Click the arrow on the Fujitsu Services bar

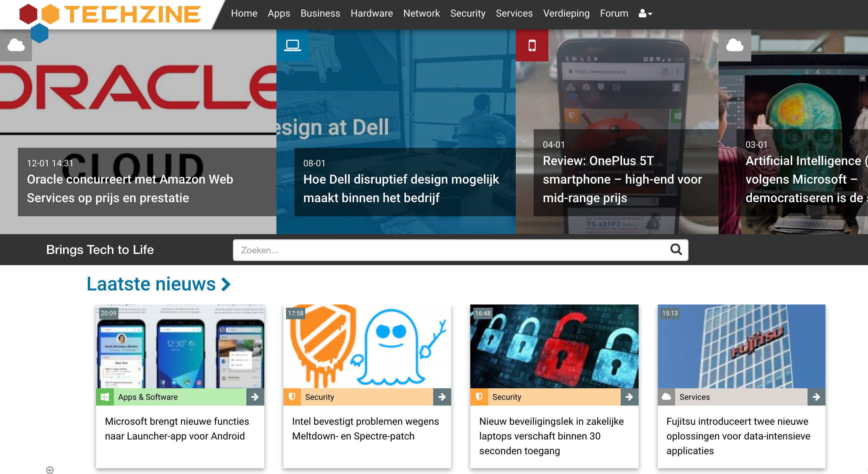pos(816,397)
